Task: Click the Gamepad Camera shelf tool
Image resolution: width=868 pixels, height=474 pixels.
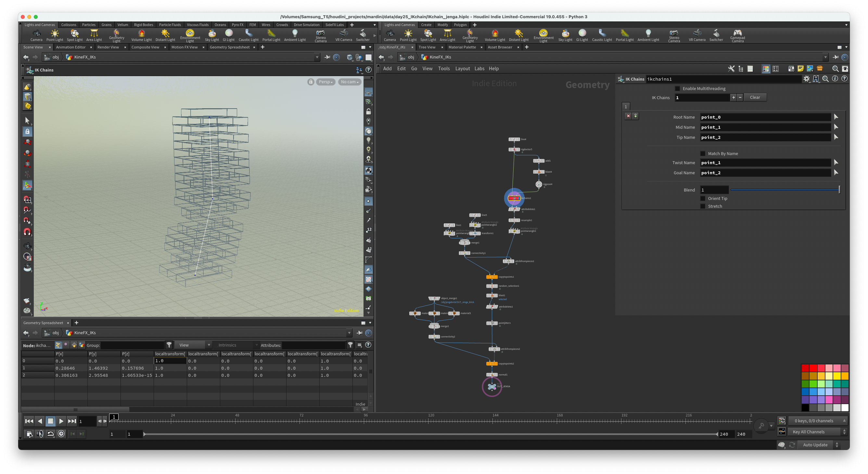Action: 738,35
